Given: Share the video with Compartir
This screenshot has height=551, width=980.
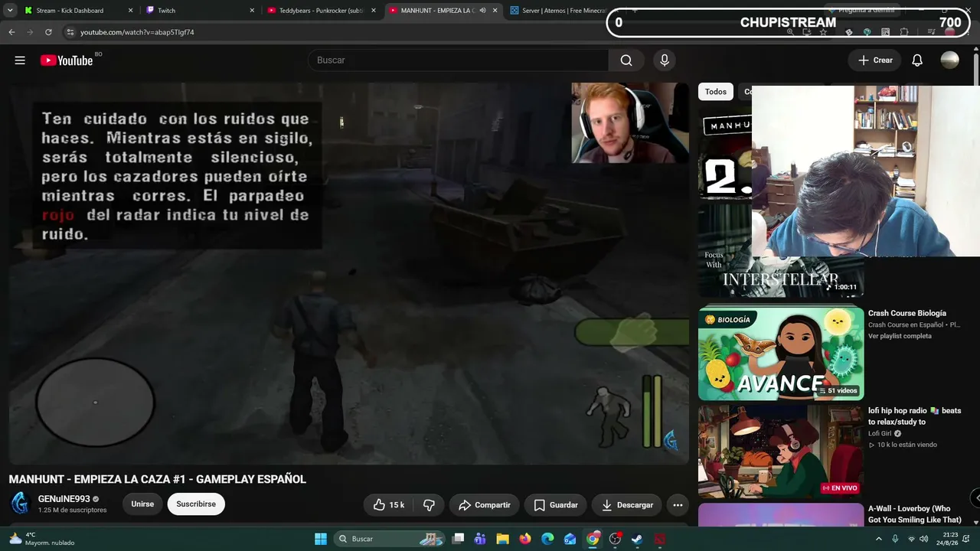Looking at the screenshot, I should coord(485,505).
